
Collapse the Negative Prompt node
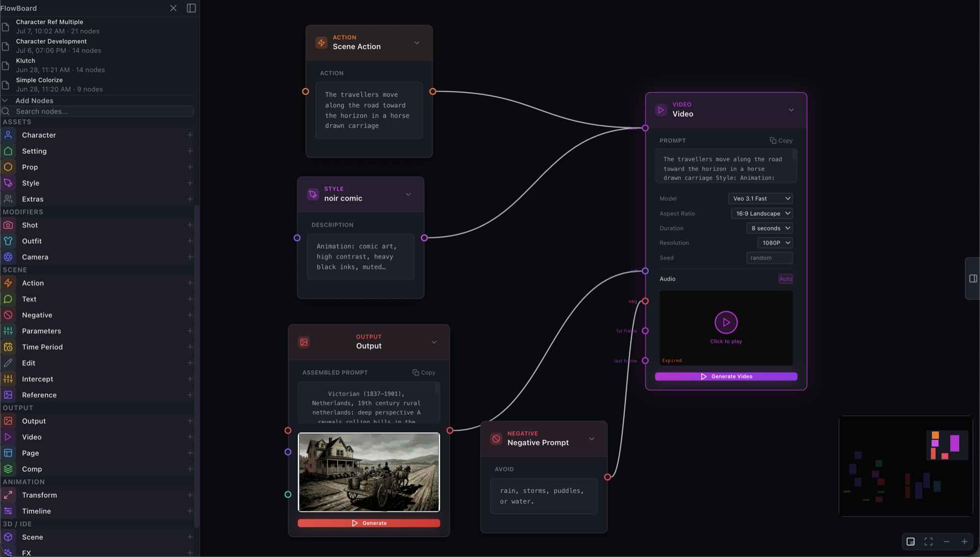click(591, 439)
